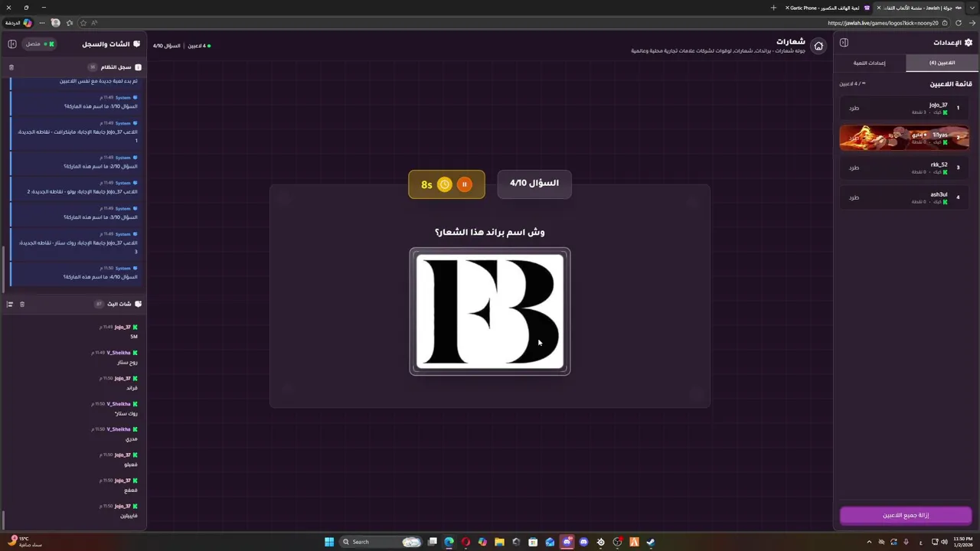The width and height of the screenshot is (980, 551).
Task: Open the broadcast chat list options icon
Action: [x=10, y=304]
